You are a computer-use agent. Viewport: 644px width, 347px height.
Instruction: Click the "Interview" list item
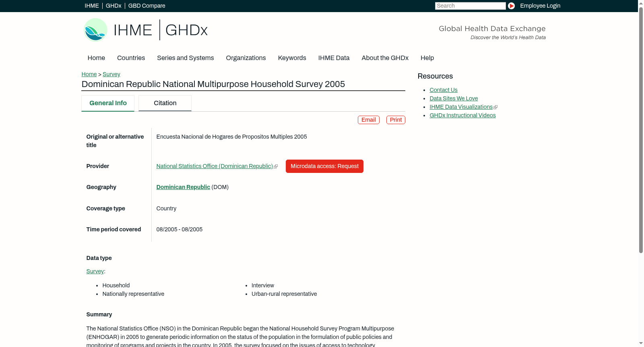pyautogui.click(x=263, y=285)
